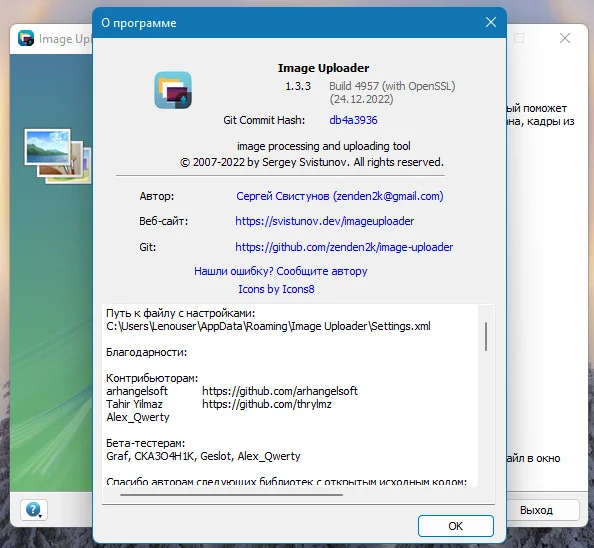The width and height of the screenshot is (594, 548).
Task: Click the horizontal scrollbar under credits text
Action: [231, 495]
